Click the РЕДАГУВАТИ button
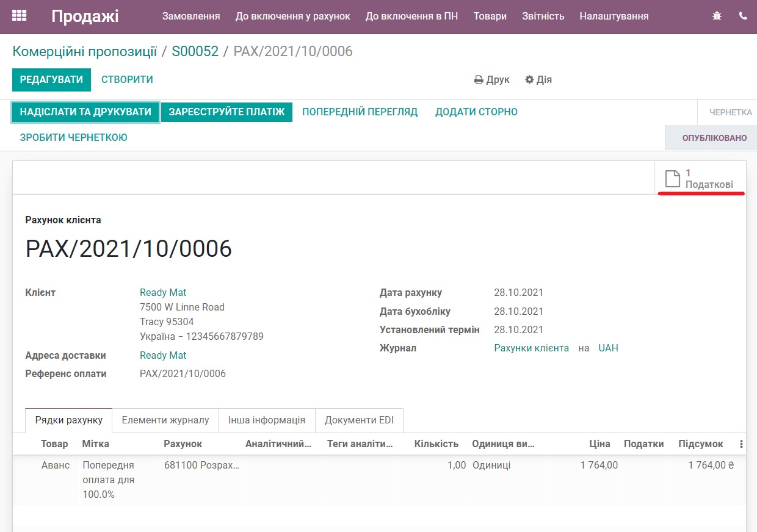The width and height of the screenshot is (757, 532). point(51,79)
